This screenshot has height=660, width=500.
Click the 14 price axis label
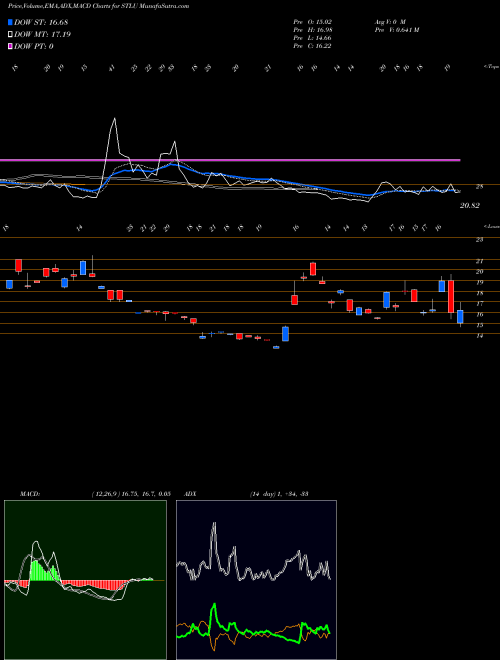click(x=479, y=336)
